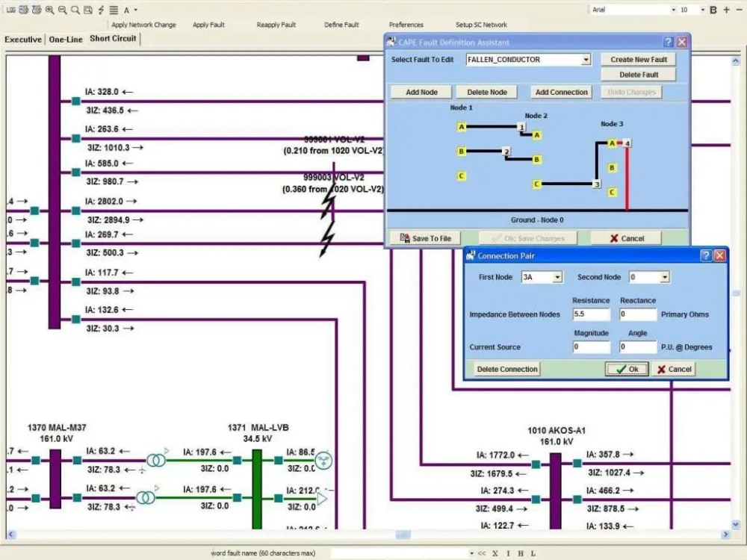747x560 pixels.
Task: Open the LOG icon in toolbar
Action: pos(10,10)
